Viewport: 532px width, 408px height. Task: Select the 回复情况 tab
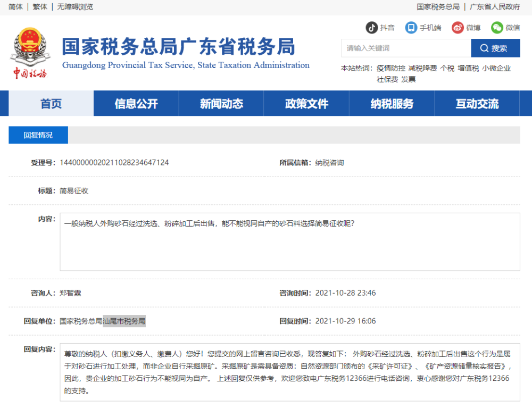[x=38, y=135]
